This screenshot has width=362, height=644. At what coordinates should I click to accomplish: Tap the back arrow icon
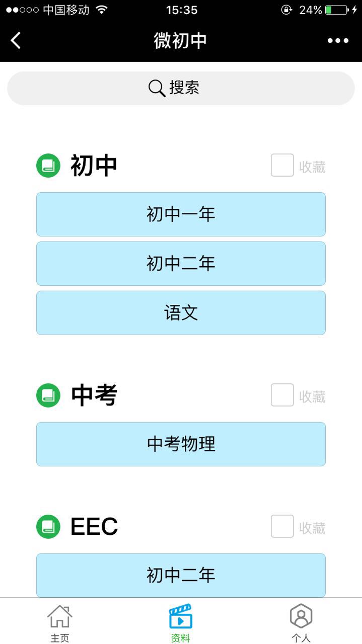click(x=16, y=40)
